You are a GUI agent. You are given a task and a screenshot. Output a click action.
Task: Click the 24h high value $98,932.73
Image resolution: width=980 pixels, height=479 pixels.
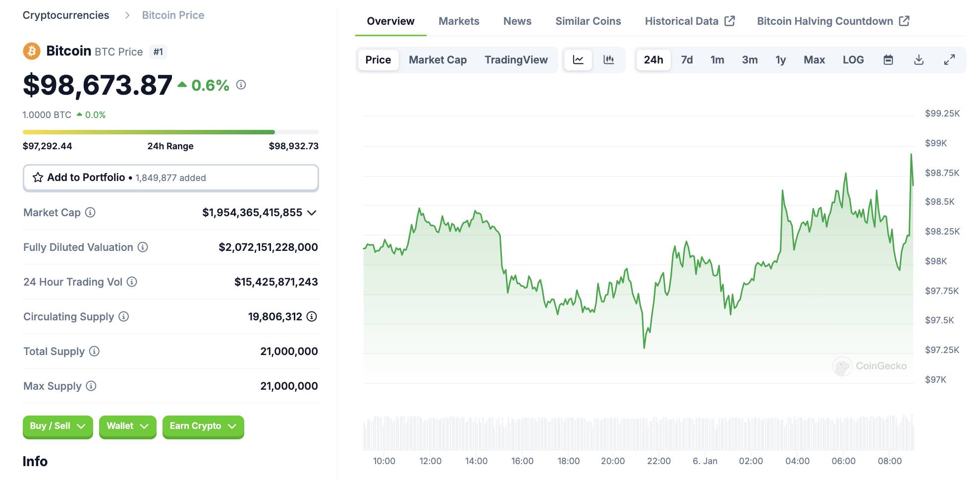click(294, 146)
